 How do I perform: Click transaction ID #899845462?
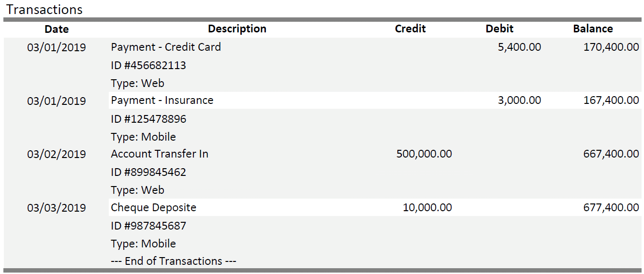click(148, 173)
